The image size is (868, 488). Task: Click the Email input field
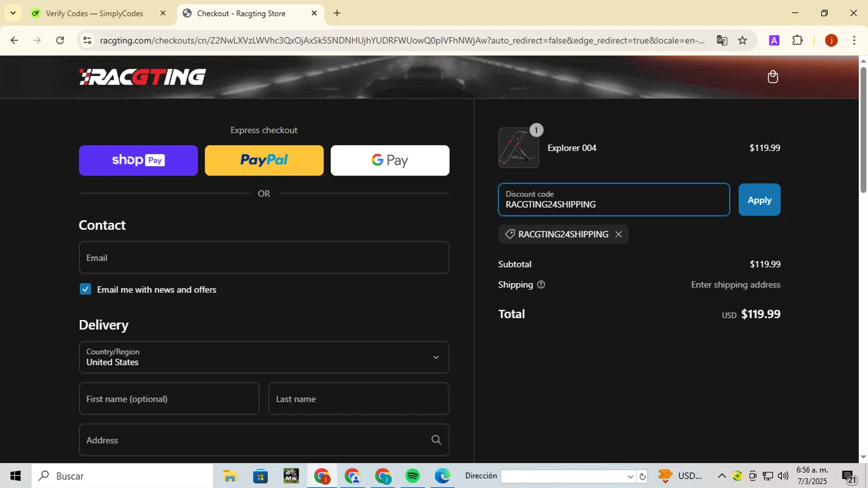click(x=264, y=258)
